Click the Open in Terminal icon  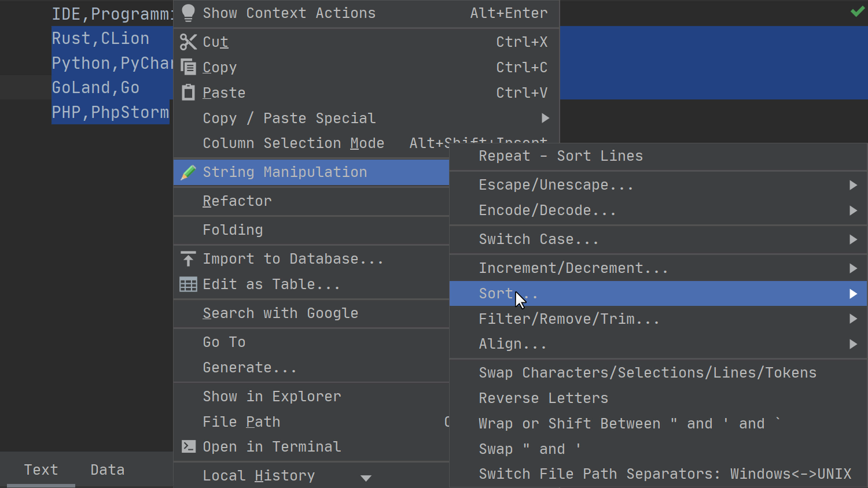tap(188, 446)
